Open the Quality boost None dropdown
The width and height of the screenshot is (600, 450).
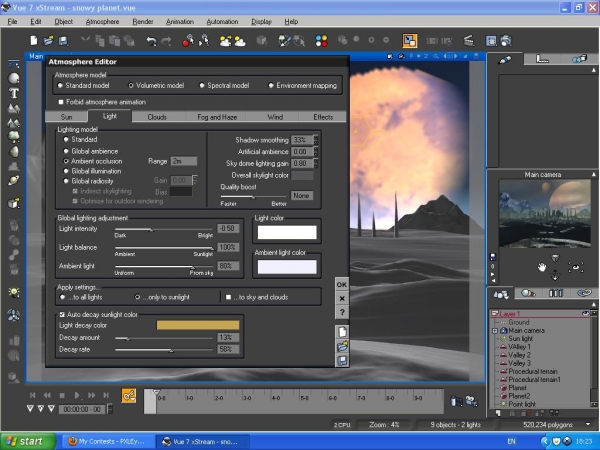(302, 196)
